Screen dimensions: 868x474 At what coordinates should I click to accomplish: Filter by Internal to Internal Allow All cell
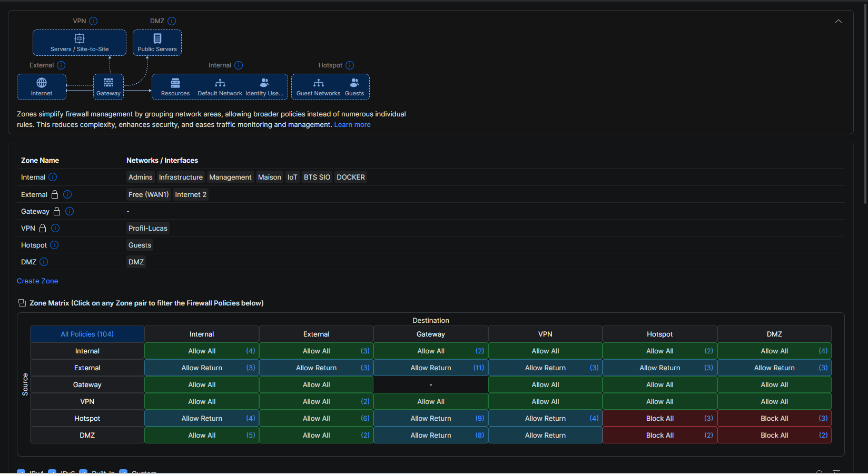202,351
